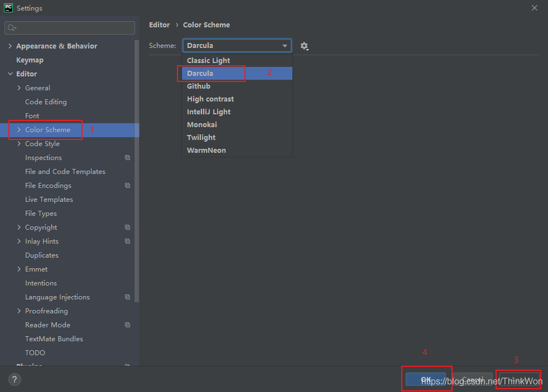This screenshot has width=548, height=392.
Task: Open the Scheme combo box arrow
Action: (x=285, y=46)
